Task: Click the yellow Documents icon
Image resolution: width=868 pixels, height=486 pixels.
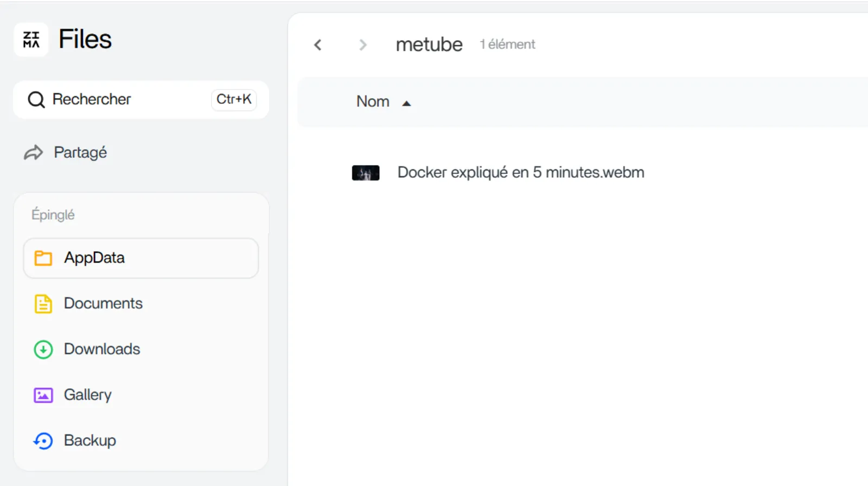Action: (43, 303)
